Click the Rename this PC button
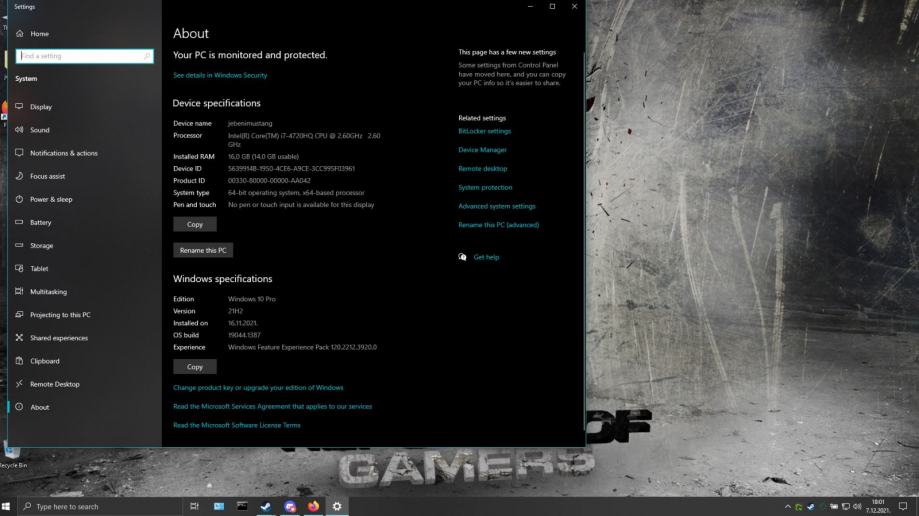This screenshot has height=516, width=919. [x=203, y=250]
